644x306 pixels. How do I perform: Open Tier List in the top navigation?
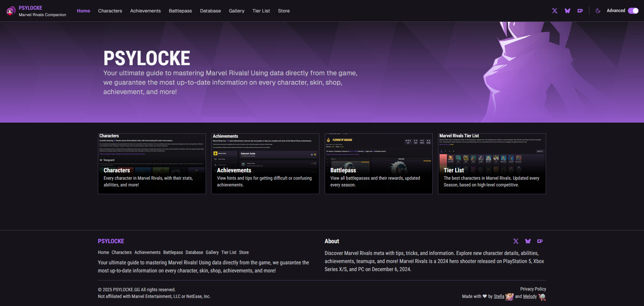click(261, 11)
